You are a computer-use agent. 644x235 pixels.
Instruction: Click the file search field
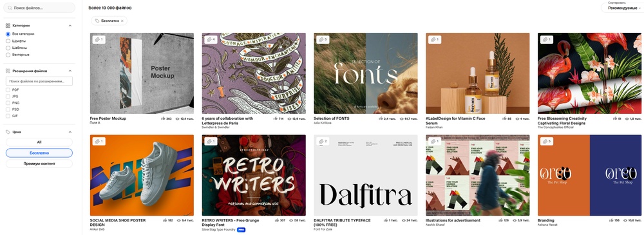[x=39, y=8]
